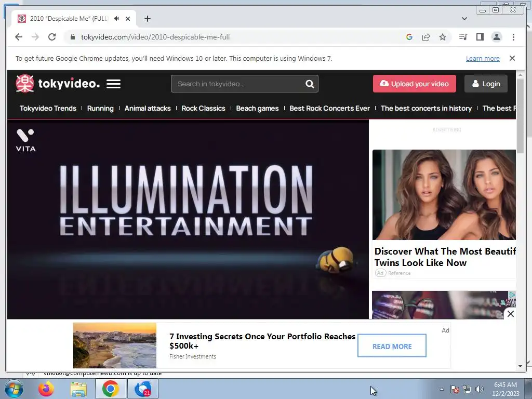Screen dimensions: 532x399
Task: Click the Fisher Investments text
Action: coord(193,356)
